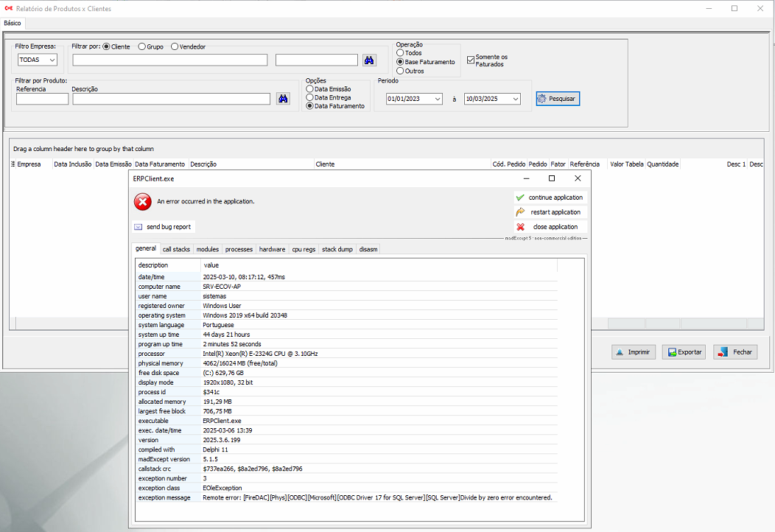Click the send bug report envelope icon

[138, 227]
